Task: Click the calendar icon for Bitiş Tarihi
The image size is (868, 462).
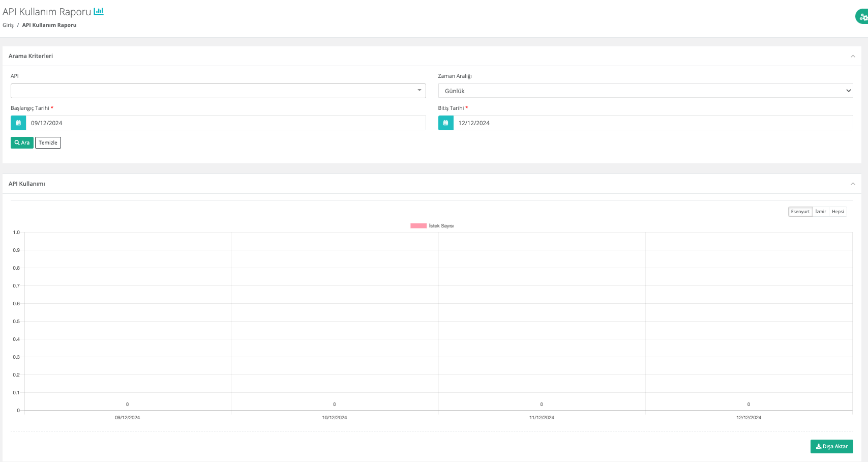Action: pos(445,123)
